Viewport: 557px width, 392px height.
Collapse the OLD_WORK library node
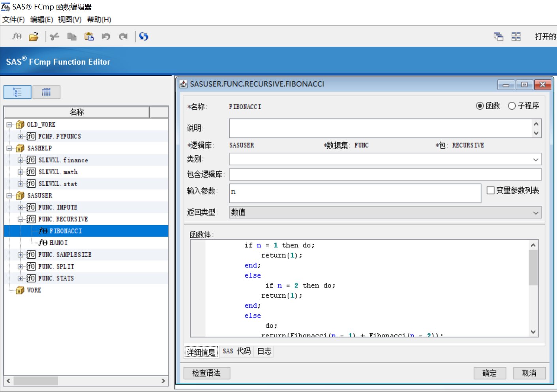click(9, 125)
